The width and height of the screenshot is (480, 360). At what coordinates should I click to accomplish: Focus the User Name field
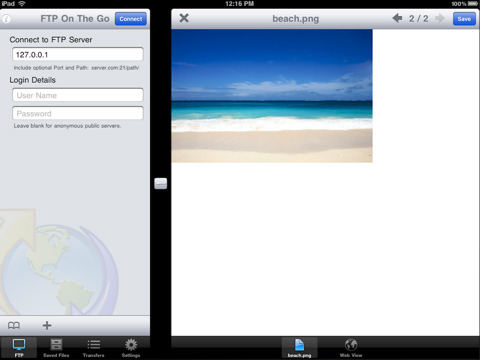[x=78, y=95]
